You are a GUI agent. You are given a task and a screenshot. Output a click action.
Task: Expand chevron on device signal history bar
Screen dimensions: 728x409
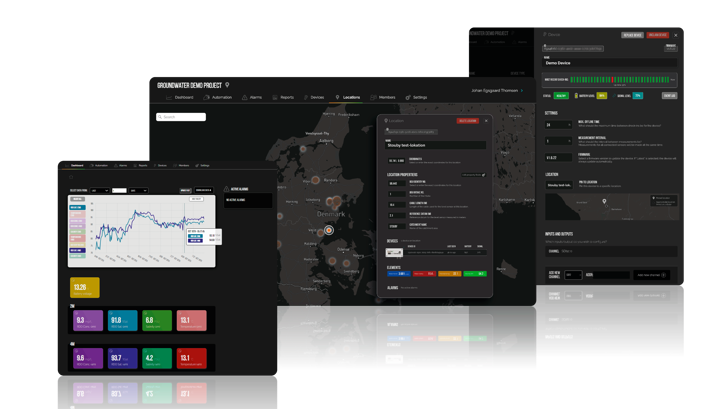pos(672,80)
